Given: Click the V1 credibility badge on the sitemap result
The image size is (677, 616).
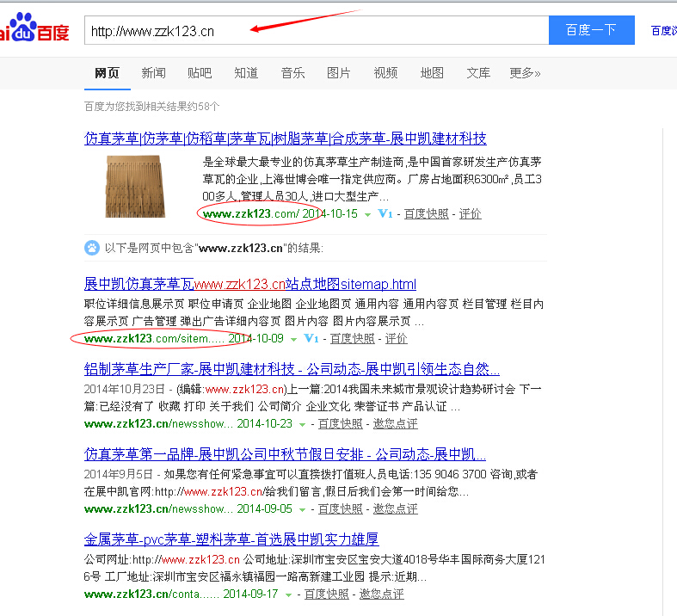Looking at the screenshot, I should pyautogui.click(x=311, y=338).
